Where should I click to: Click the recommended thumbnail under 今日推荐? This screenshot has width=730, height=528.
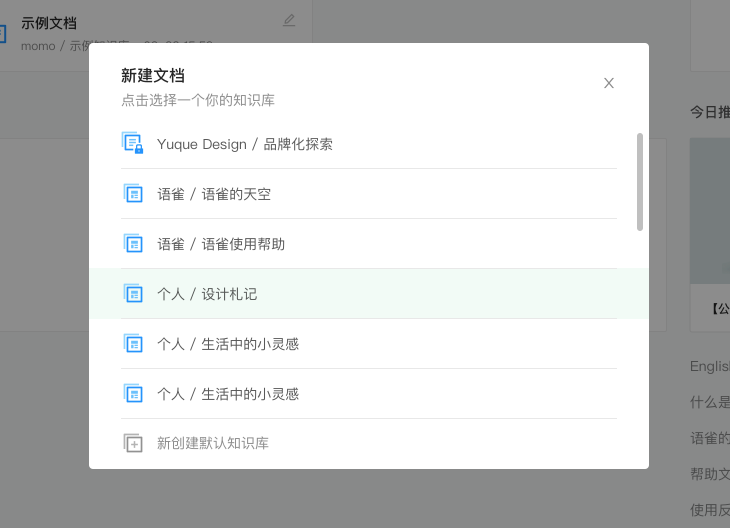tap(710, 210)
